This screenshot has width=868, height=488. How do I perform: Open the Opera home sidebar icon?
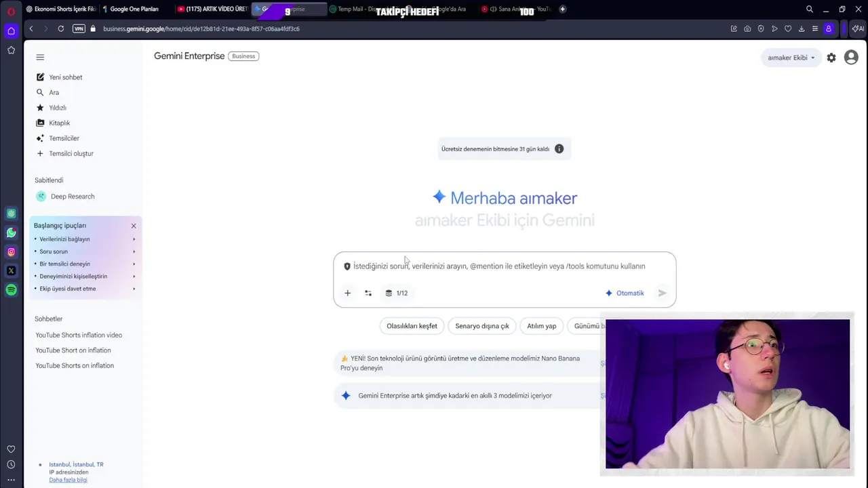tap(11, 30)
